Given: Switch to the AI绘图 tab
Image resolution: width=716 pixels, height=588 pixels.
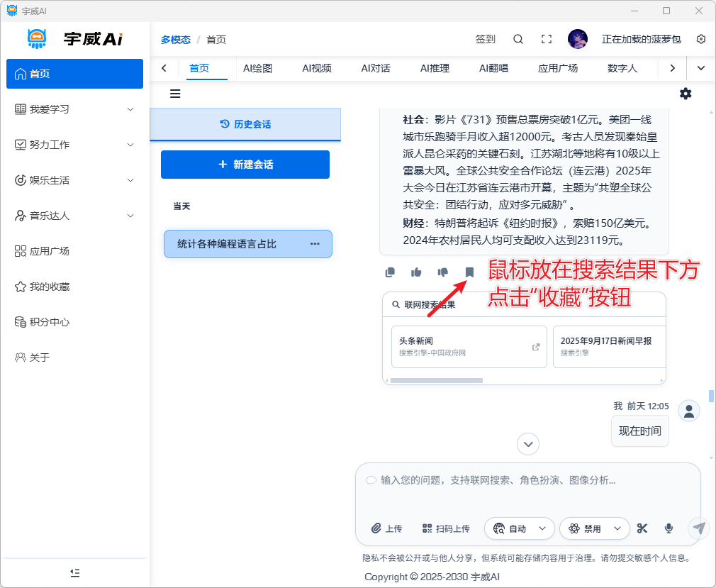Looking at the screenshot, I should pyautogui.click(x=257, y=69).
